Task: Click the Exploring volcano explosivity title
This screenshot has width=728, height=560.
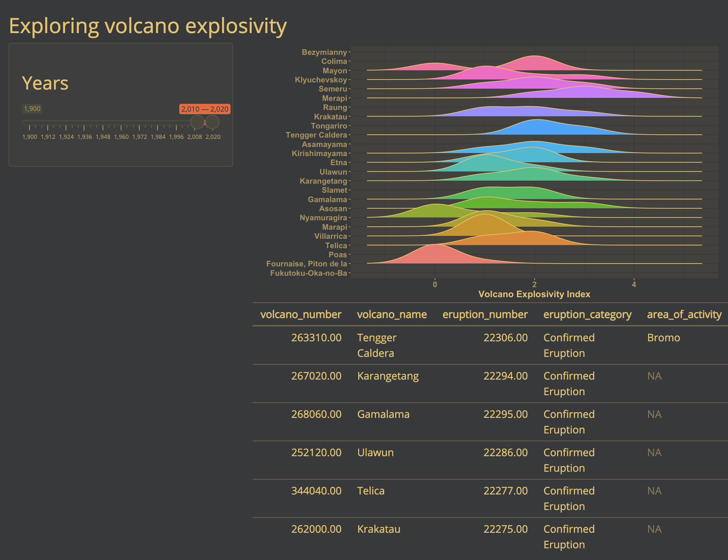Action: click(148, 26)
